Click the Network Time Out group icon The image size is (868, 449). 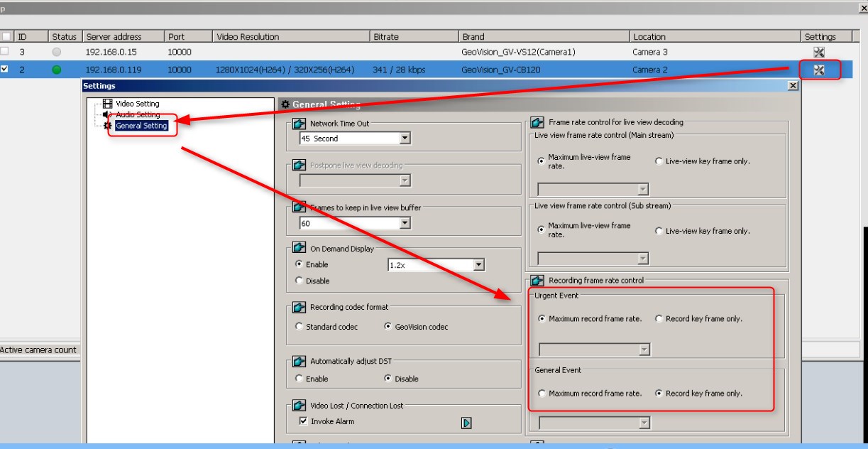click(300, 124)
